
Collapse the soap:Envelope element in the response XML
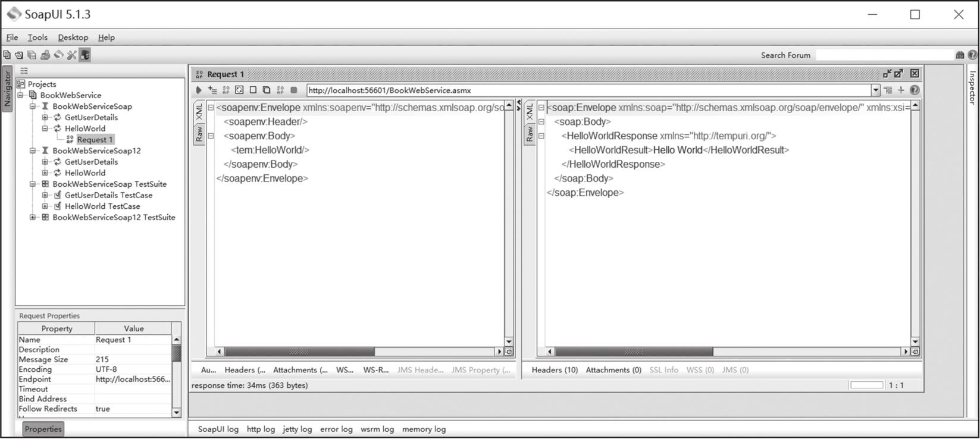541,108
